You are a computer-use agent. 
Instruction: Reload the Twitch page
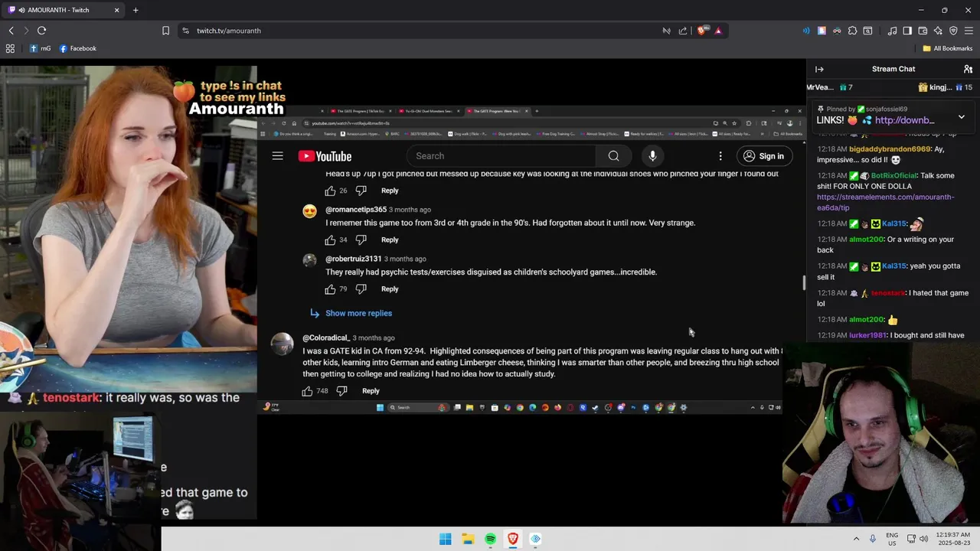[41, 31]
